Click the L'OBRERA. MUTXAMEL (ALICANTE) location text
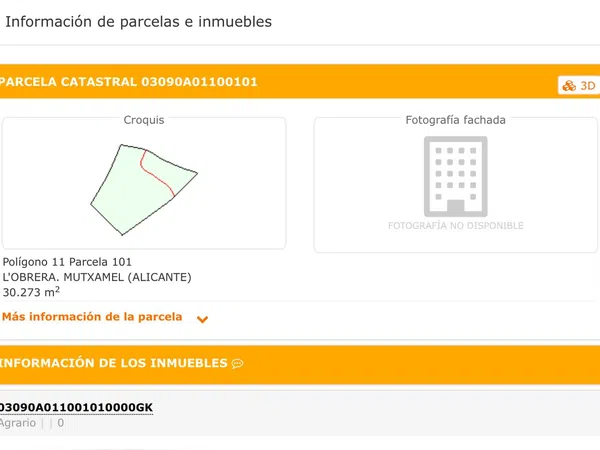 coord(97,277)
